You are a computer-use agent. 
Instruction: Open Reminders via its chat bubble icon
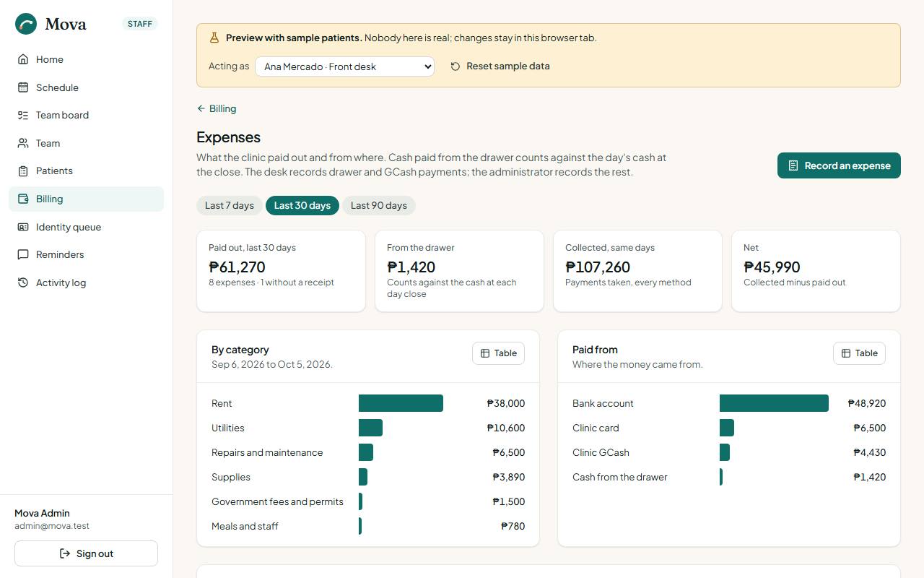coord(23,254)
